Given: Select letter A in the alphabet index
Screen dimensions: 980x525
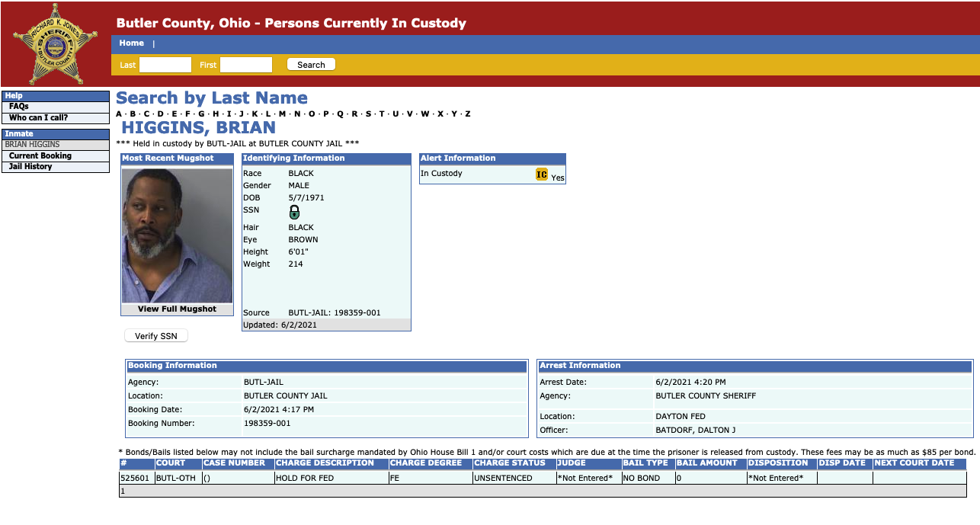Looking at the screenshot, I should (119, 114).
